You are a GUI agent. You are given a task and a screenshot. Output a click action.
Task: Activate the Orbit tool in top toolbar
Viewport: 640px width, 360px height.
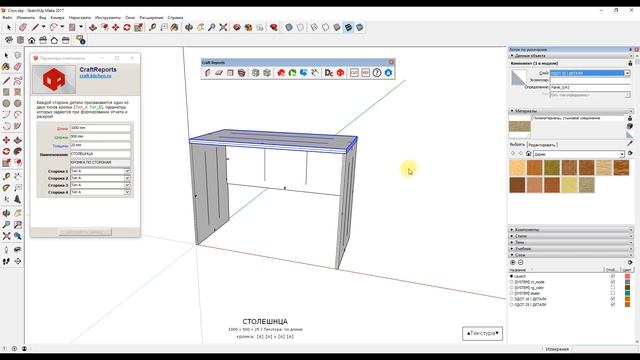[x=189, y=27]
